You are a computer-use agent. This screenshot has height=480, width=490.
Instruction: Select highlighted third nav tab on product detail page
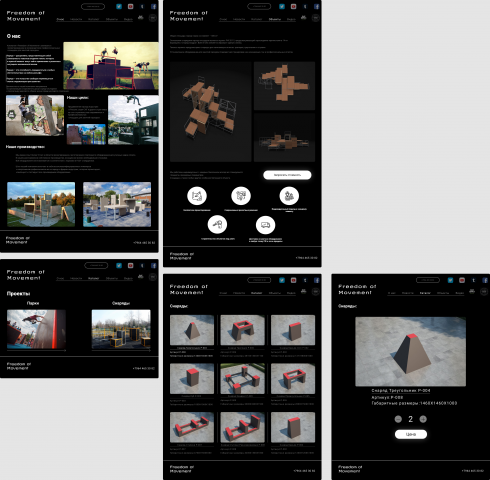pyautogui.click(x=425, y=293)
